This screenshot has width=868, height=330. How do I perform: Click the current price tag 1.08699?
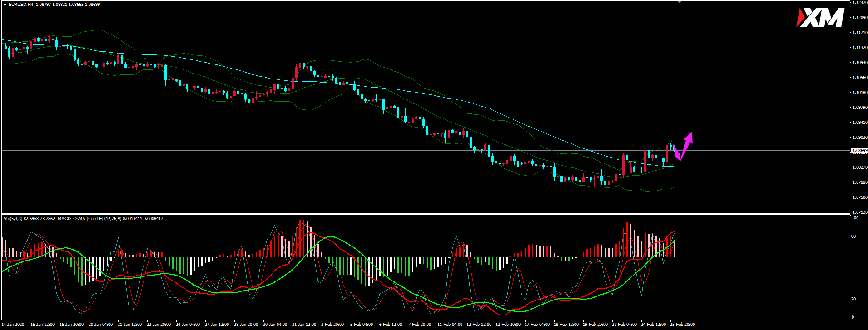859,150
